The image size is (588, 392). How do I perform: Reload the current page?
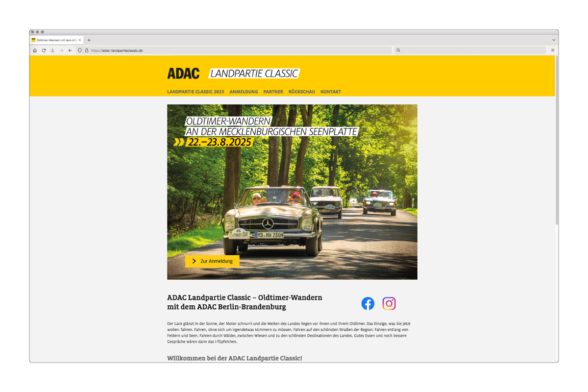pyautogui.click(x=44, y=50)
